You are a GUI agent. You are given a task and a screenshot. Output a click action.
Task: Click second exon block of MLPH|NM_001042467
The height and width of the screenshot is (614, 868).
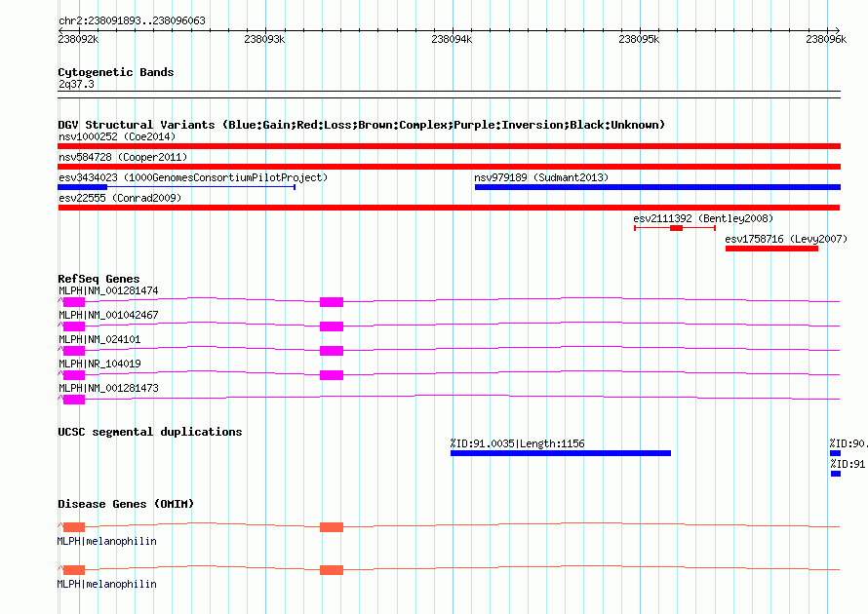click(332, 326)
